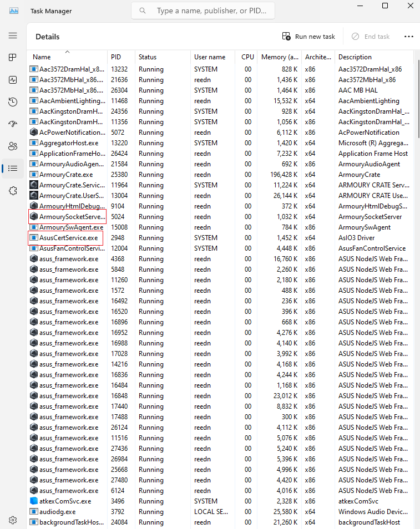This screenshot has height=529, width=420.
Task: Click the icon of AcPowerNotification process
Action: pyautogui.click(x=33, y=132)
